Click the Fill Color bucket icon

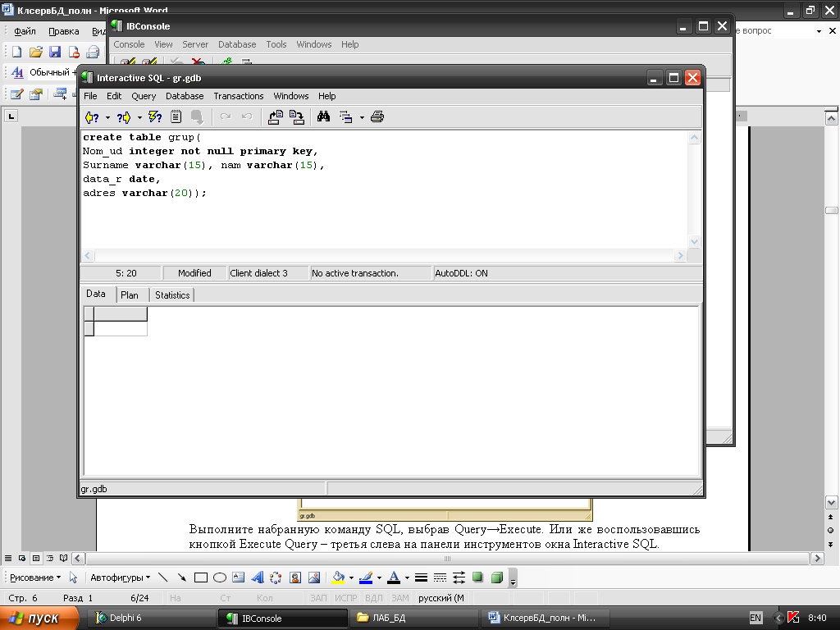(x=338, y=577)
